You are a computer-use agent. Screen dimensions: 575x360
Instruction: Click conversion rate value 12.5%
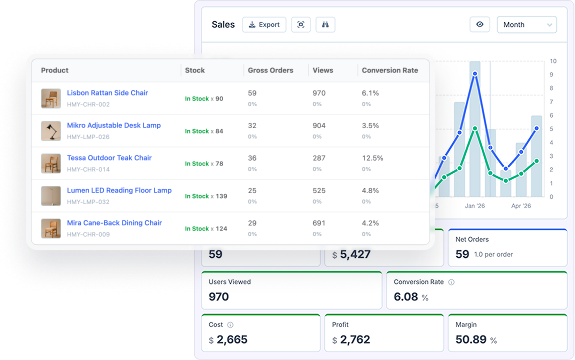[372, 158]
